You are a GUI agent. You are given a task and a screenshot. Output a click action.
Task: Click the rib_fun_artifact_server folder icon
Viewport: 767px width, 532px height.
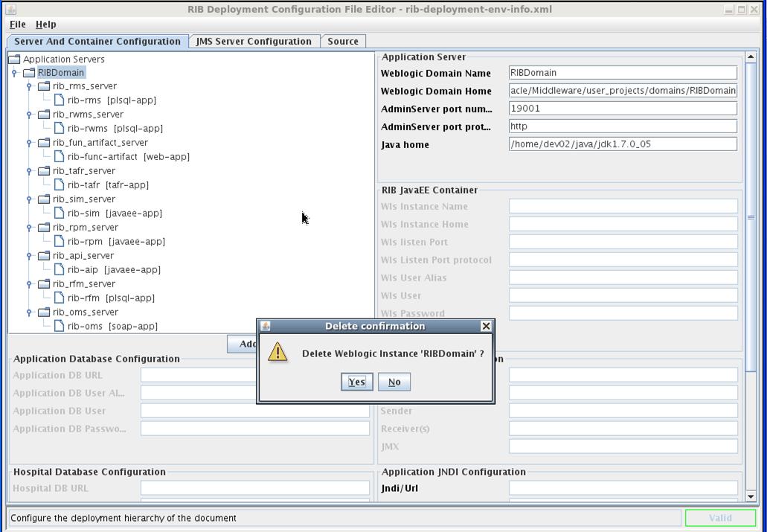point(44,143)
